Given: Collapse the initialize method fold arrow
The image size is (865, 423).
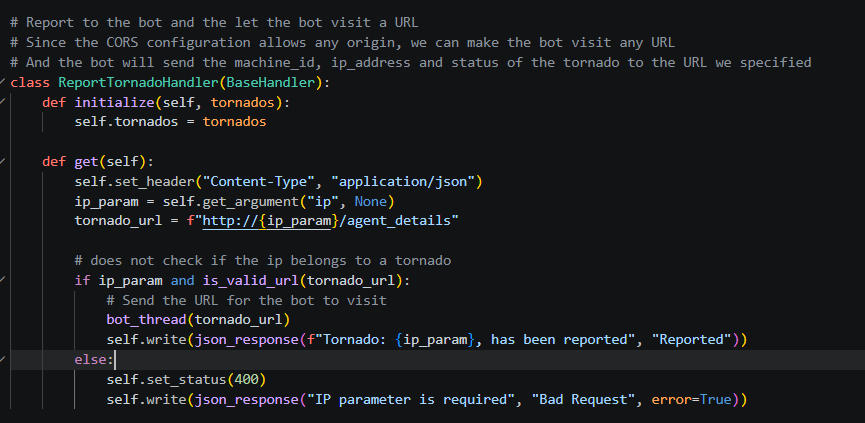Looking at the screenshot, I should [3, 102].
